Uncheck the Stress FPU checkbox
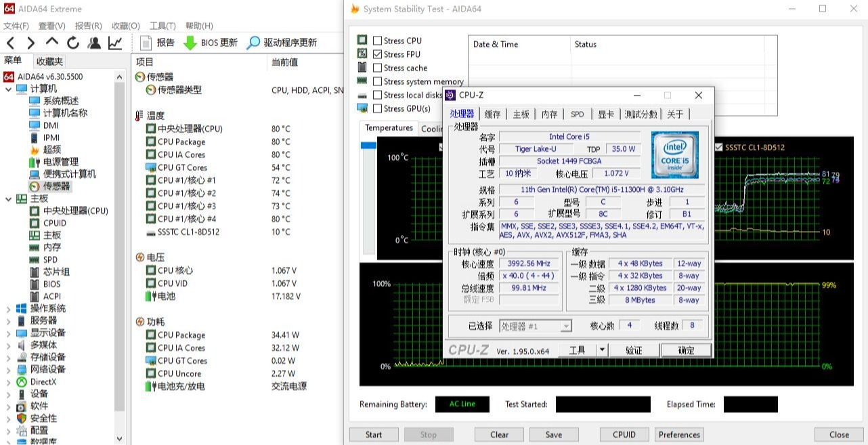This screenshot has width=868, height=445. [377, 54]
